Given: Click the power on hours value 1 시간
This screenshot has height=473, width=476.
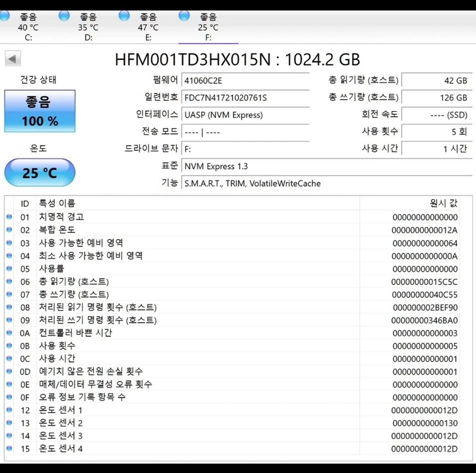Looking at the screenshot, I should (x=437, y=149).
